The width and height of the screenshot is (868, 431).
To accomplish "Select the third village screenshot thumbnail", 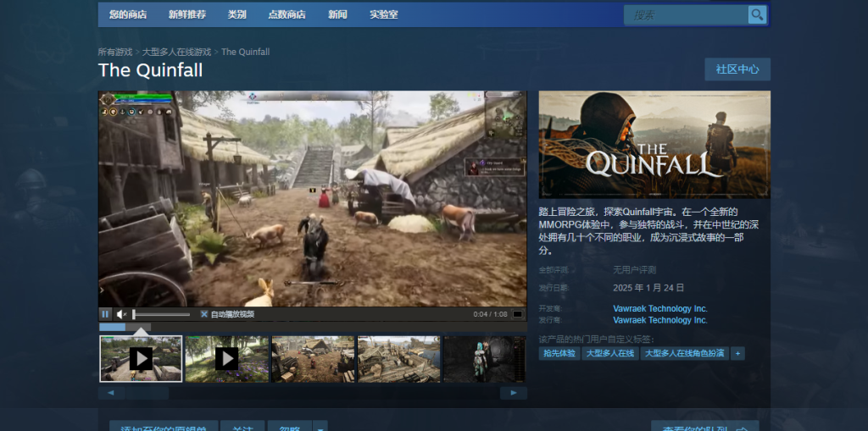I will point(314,359).
